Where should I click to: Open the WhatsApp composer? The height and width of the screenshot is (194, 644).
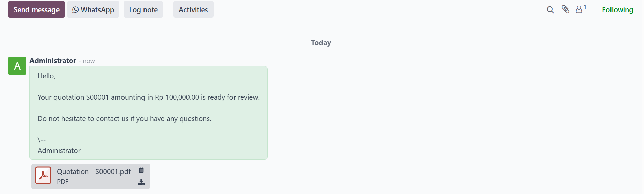coord(93,9)
